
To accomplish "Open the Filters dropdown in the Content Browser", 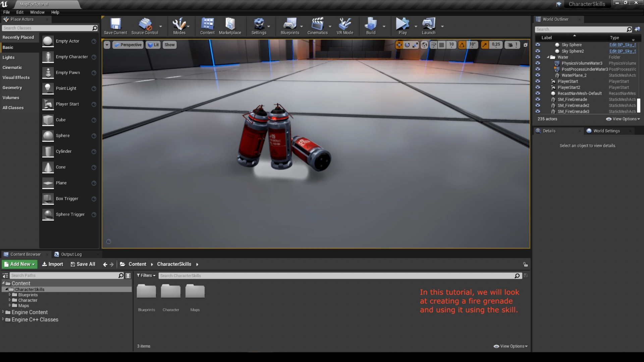I will pyautogui.click(x=146, y=276).
